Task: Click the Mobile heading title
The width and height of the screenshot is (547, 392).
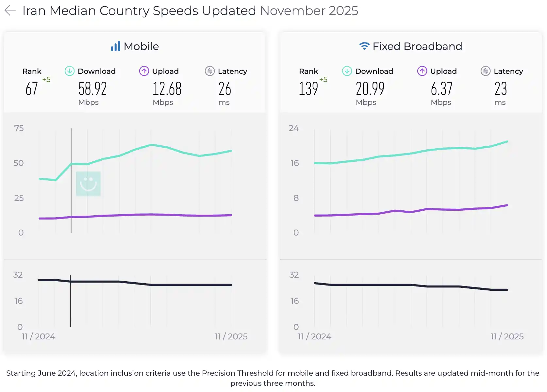Action: click(141, 46)
